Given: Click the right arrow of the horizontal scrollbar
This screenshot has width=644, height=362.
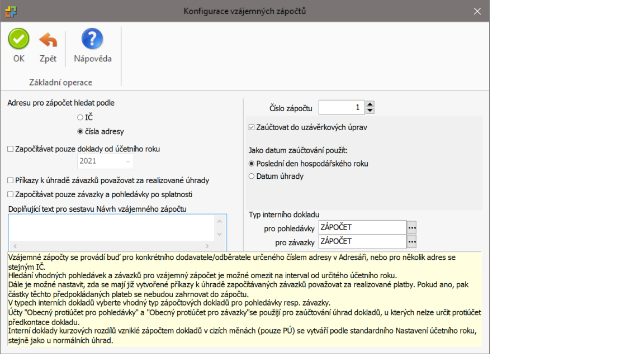Looking at the screenshot, I should (207, 246).
